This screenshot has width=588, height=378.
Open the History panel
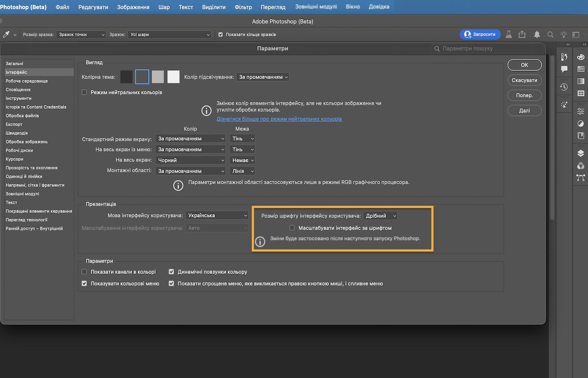tap(564, 87)
